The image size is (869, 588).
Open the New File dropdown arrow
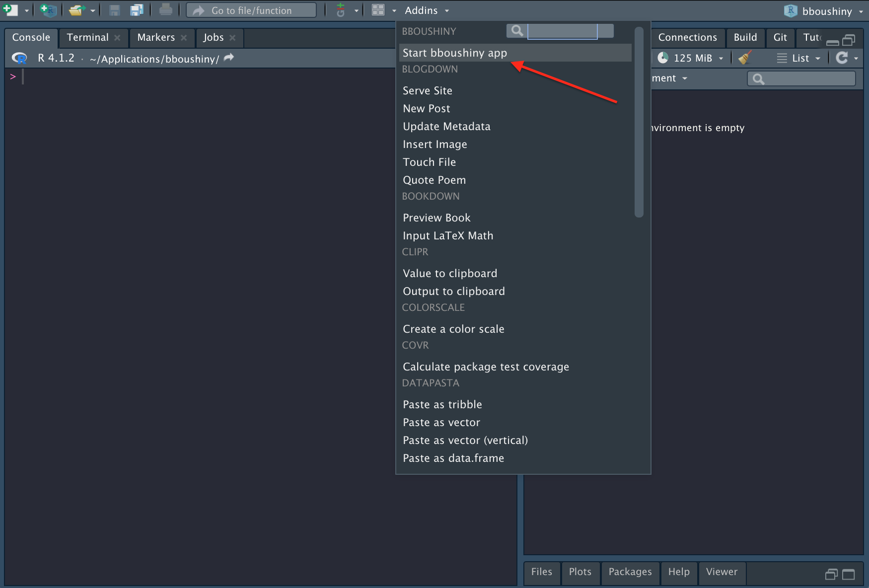coord(27,10)
